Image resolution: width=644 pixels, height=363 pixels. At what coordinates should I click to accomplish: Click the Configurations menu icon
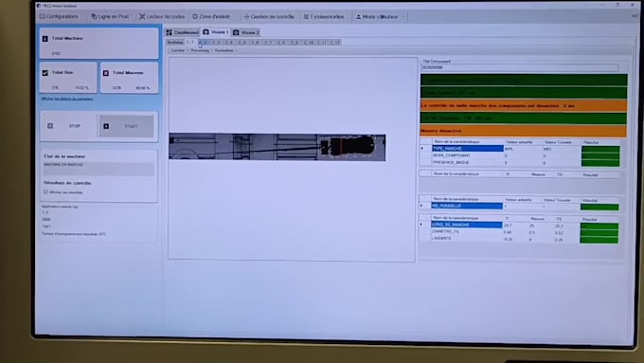tap(43, 16)
